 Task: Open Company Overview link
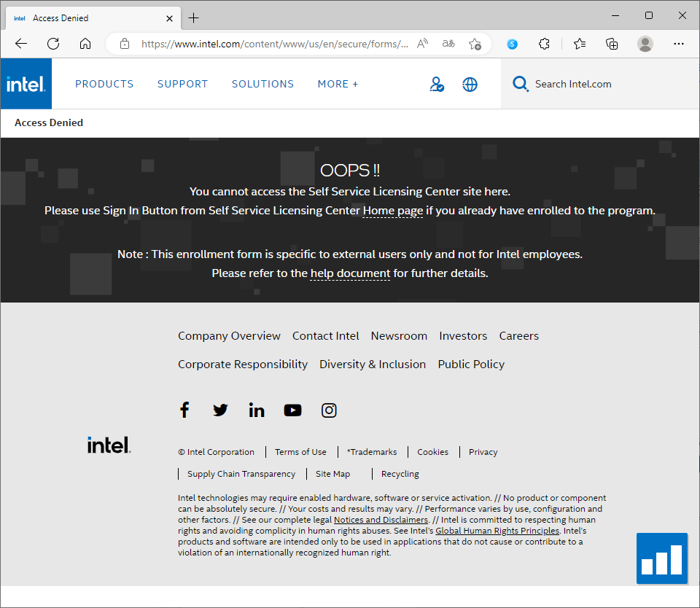(x=229, y=335)
